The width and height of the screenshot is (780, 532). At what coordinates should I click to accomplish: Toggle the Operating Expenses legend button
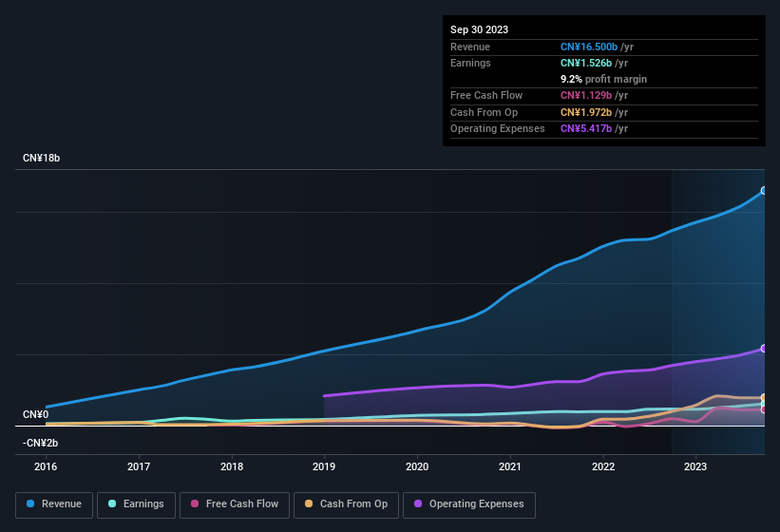(x=469, y=504)
